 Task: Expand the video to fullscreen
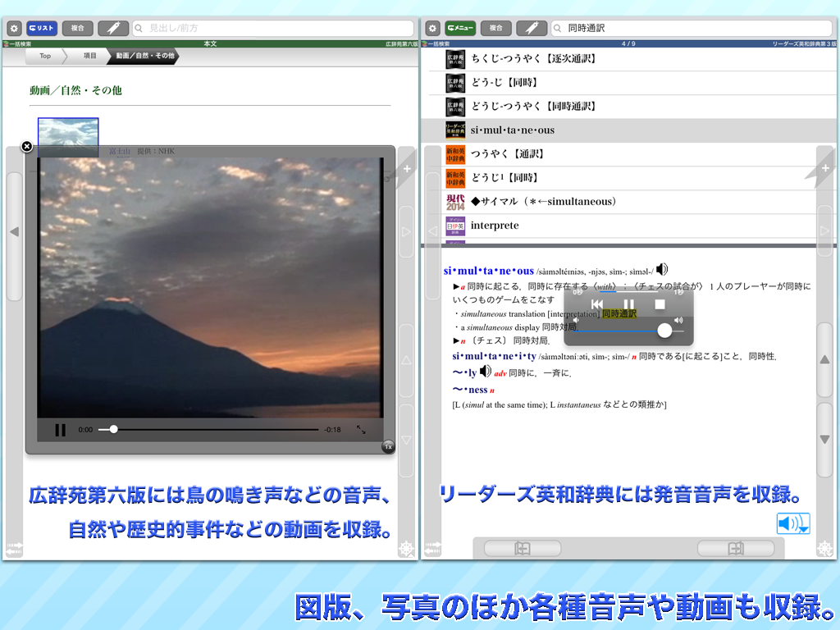pos(361,430)
